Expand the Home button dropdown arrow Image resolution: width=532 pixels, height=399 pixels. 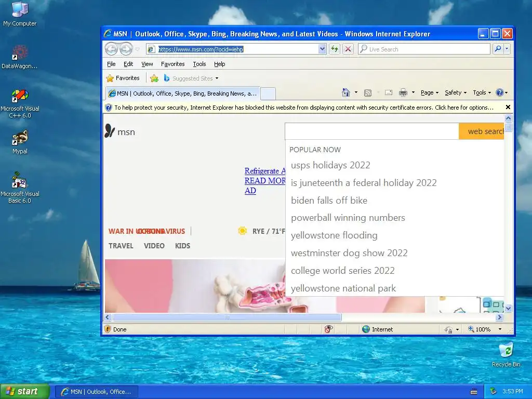pyautogui.click(x=356, y=92)
